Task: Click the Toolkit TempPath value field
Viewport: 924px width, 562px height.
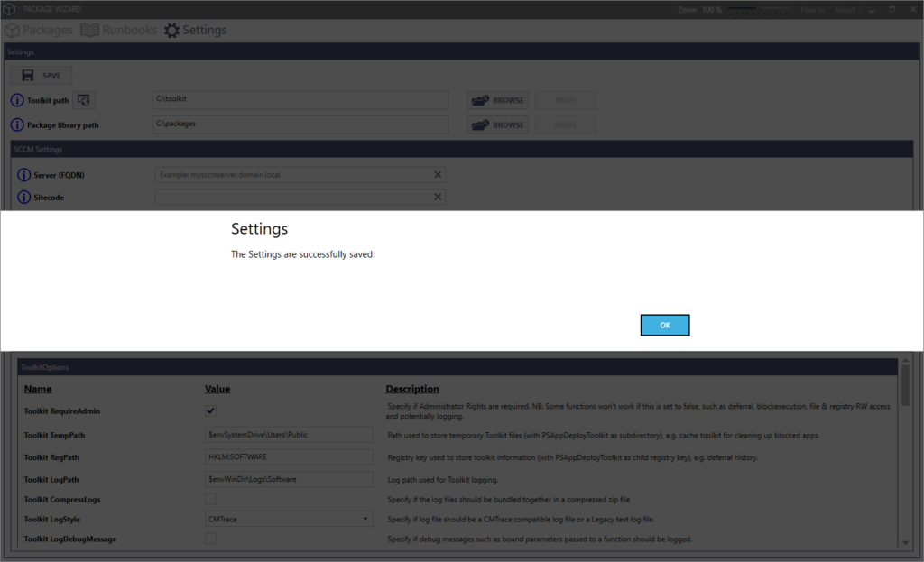Action: [x=289, y=435]
